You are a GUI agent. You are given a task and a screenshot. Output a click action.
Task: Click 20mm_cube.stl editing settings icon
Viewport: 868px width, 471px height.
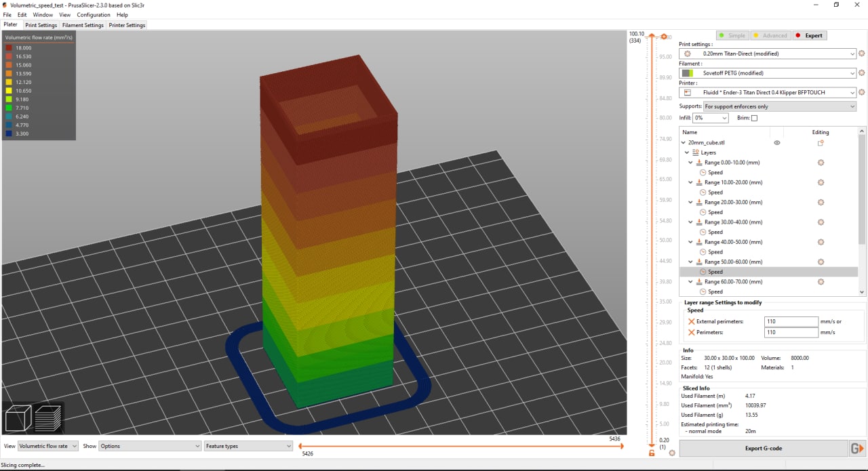[821, 143]
